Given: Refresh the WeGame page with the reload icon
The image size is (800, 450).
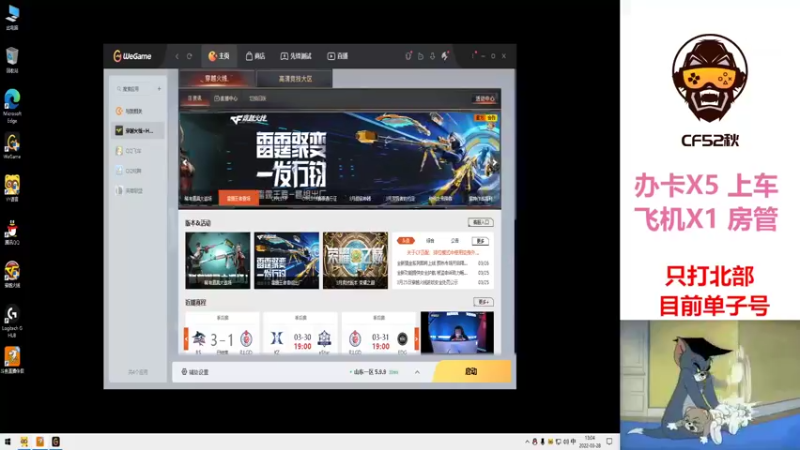Looking at the screenshot, I should [x=189, y=56].
